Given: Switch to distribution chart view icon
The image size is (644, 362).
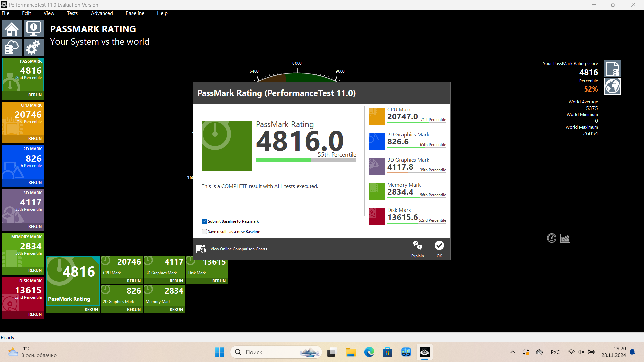Looking at the screenshot, I should pos(565,238).
